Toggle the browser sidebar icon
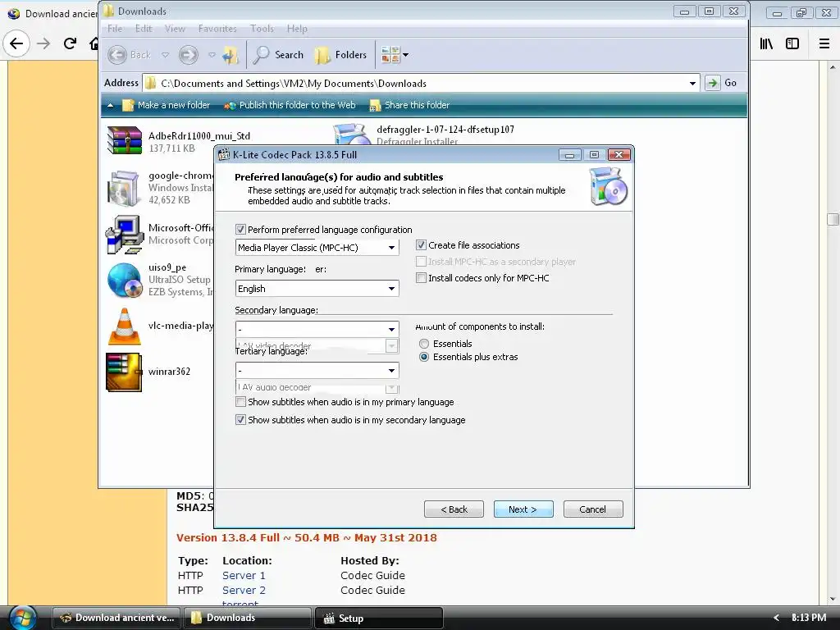The height and width of the screenshot is (630, 840). click(792, 43)
